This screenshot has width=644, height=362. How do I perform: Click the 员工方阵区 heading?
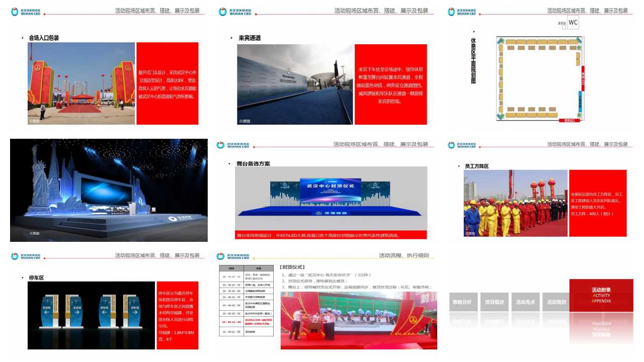pos(476,166)
